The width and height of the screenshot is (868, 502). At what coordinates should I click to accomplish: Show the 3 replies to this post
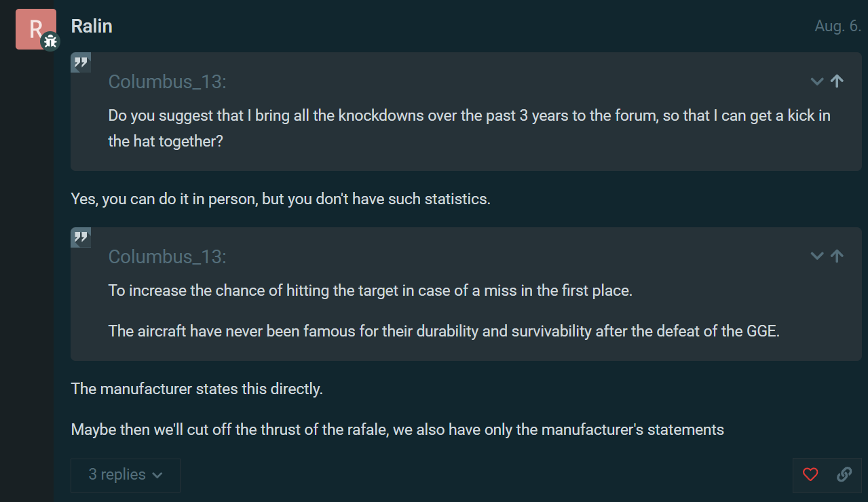click(x=126, y=475)
